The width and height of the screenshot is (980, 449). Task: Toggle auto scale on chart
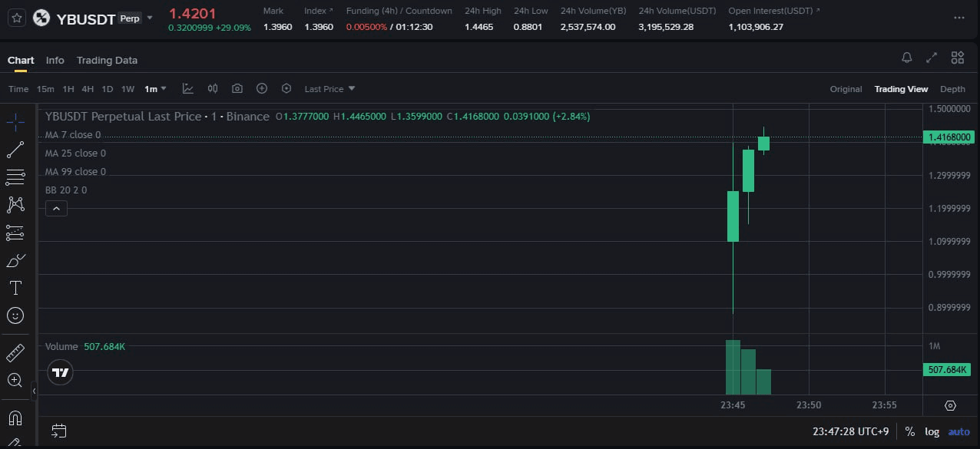958,431
